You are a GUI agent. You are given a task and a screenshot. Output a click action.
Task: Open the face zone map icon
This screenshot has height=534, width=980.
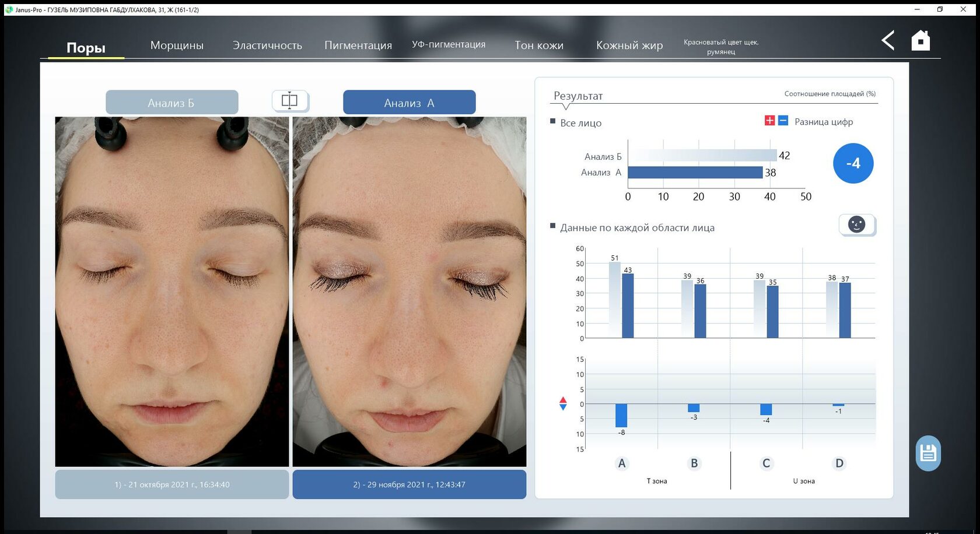[x=857, y=224]
